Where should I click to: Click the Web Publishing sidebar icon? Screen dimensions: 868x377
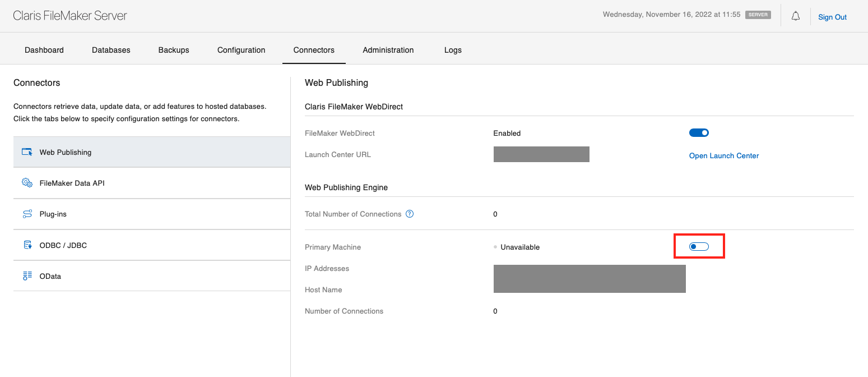coord(27,152)
